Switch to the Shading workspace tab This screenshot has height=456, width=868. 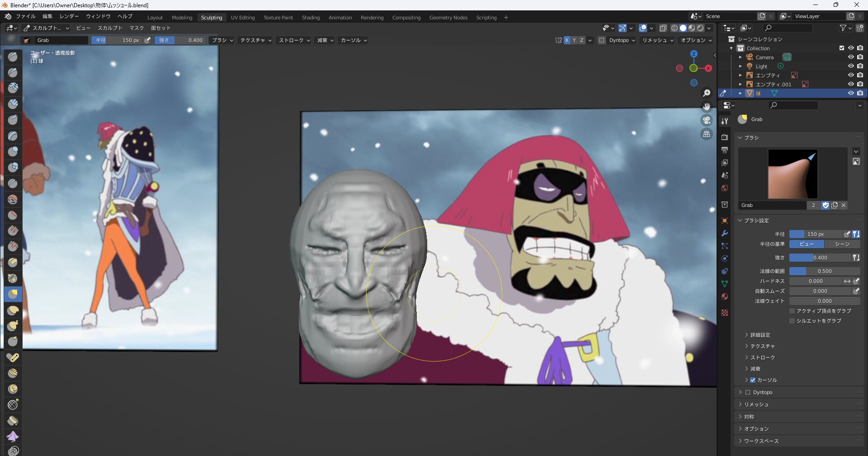pos(311,18)
